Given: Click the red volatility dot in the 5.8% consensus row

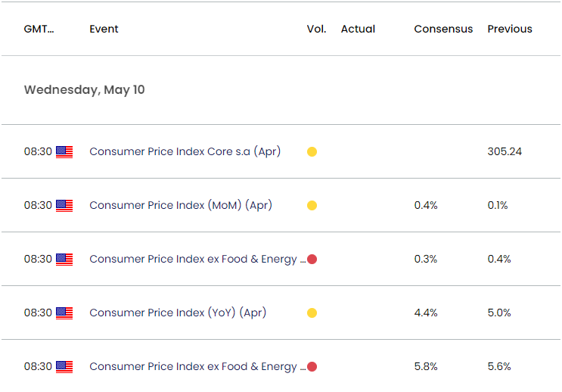Looking at the screenshot, I should [x=312, y=367].
